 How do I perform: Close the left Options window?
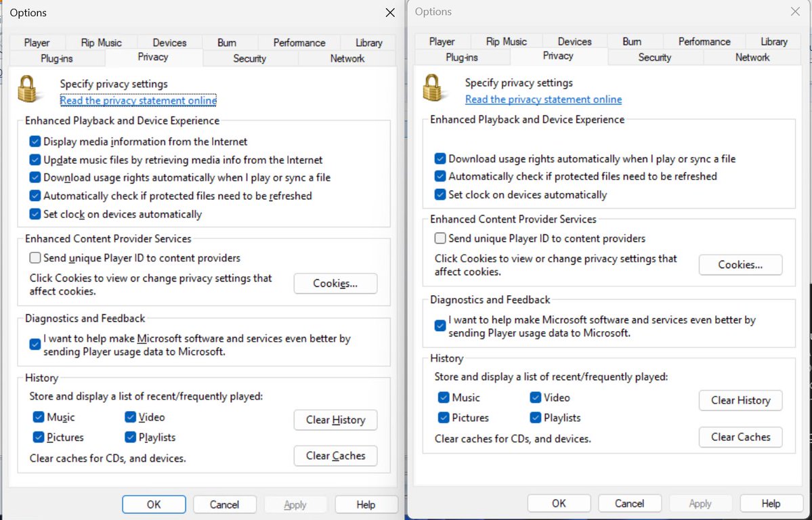coord(390,12)
